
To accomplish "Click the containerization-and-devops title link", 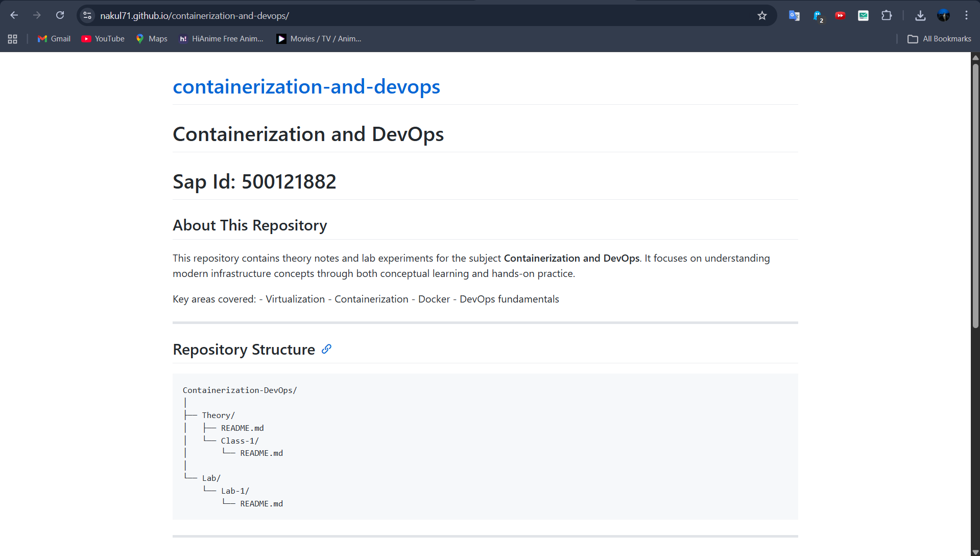I will click(306, 87).
